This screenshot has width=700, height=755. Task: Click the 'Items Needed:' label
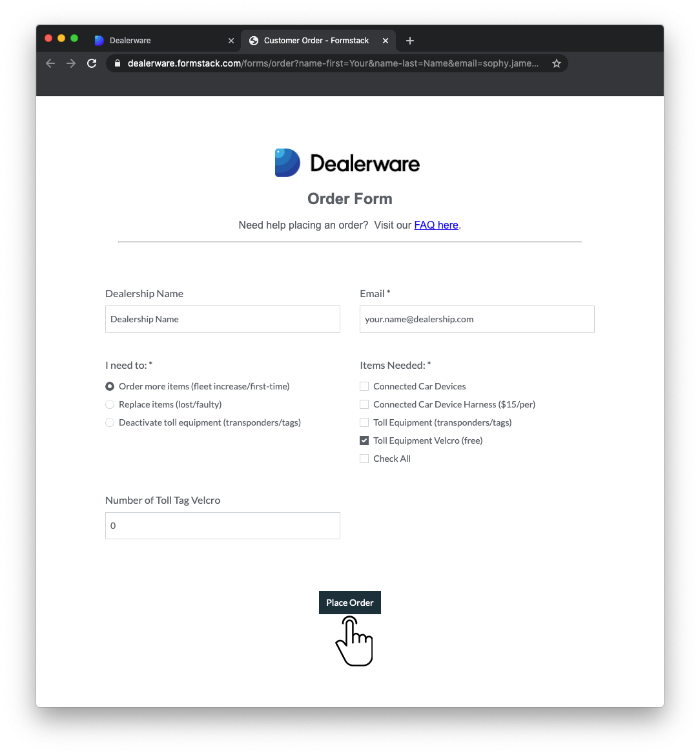(395, 366)
